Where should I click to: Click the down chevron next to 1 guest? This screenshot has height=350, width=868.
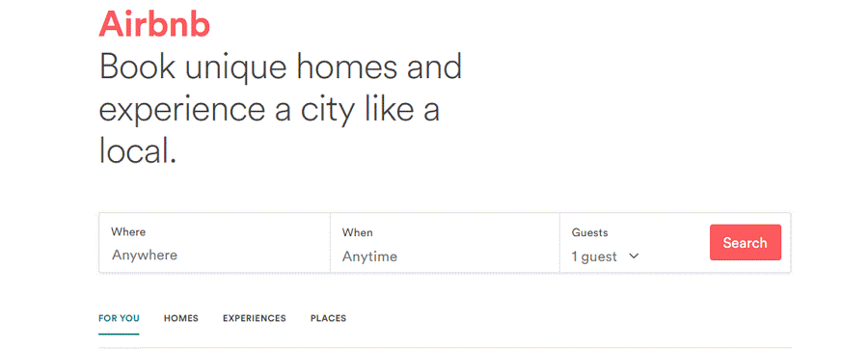point(635,256)
